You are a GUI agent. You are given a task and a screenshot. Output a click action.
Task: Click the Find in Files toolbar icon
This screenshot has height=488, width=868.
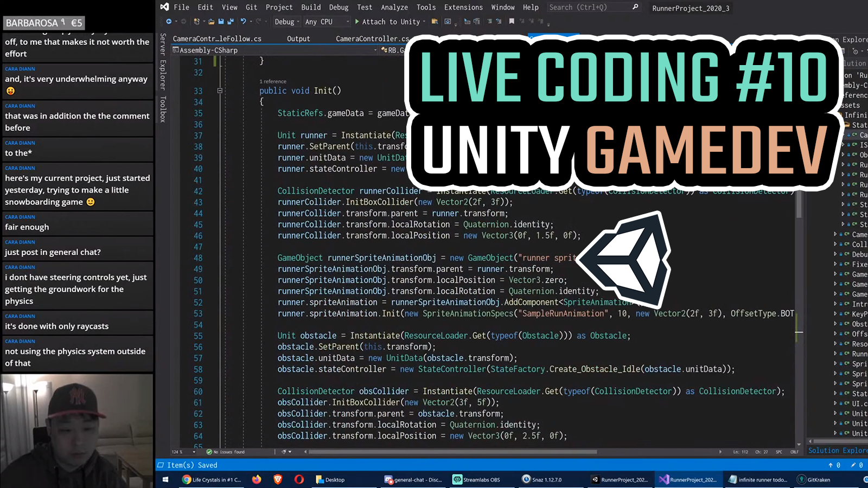(x=435, y=22)
